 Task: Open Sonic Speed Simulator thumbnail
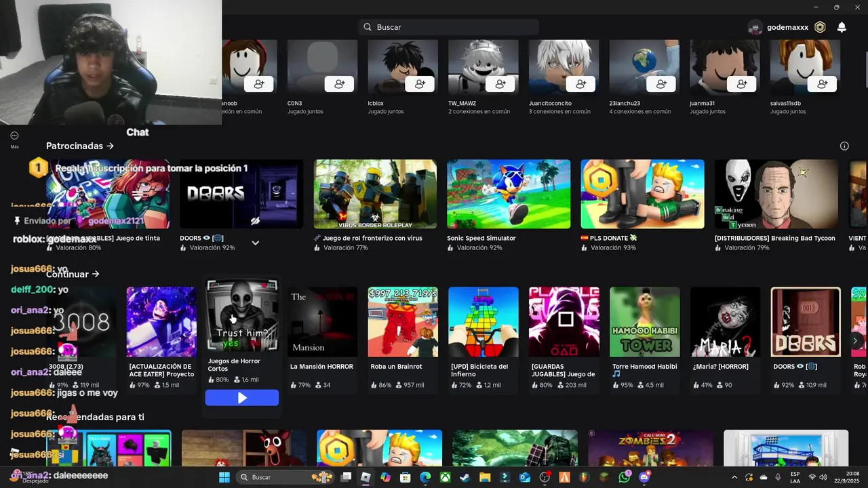[509, 195]
